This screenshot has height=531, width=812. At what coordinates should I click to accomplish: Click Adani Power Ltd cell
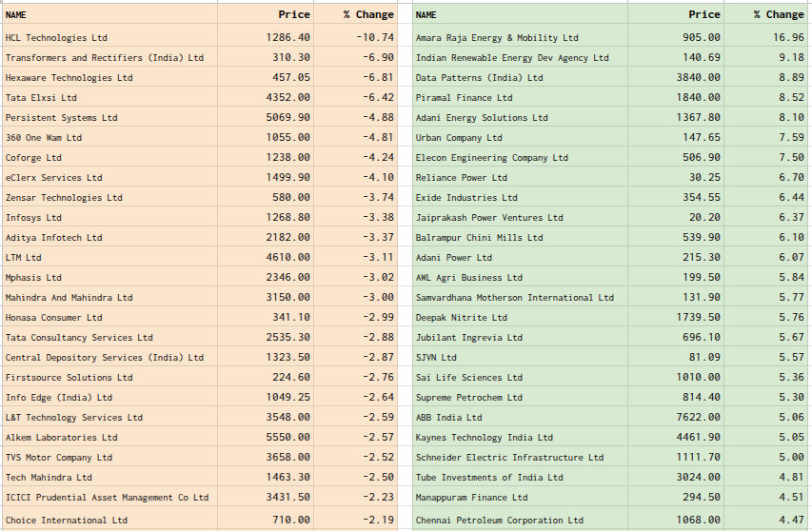(x=520, y=257)
